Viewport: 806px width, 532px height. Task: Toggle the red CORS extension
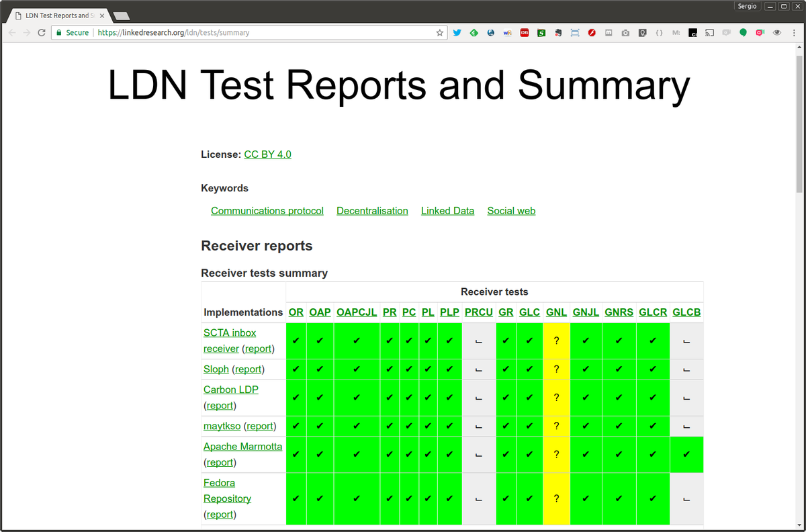click(525, 32)
